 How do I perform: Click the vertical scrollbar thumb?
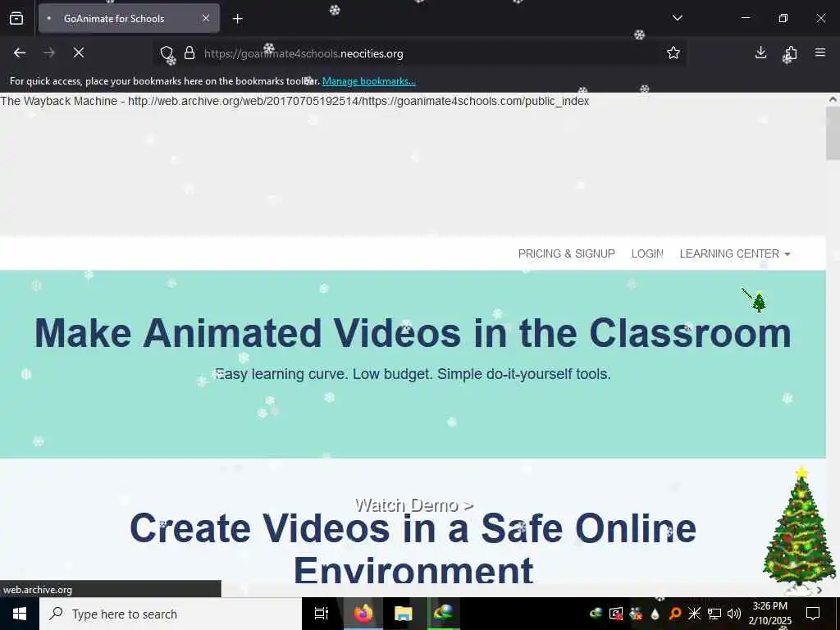(x=833, y=133)
